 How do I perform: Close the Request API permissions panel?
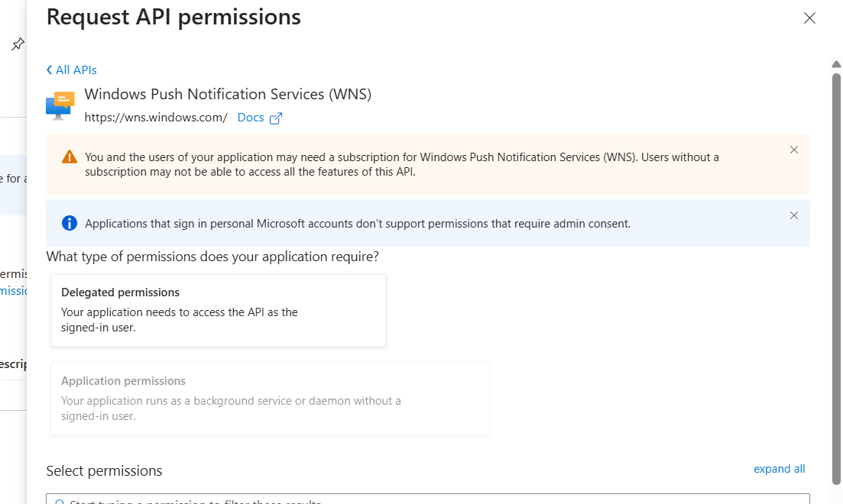809,18
